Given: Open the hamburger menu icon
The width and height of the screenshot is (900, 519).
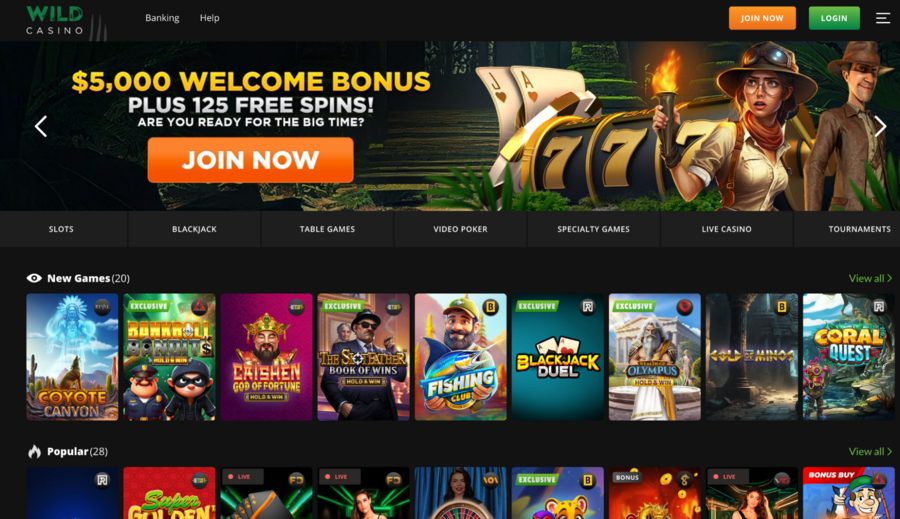Looking at the screenshot, I should pos(882,18).
